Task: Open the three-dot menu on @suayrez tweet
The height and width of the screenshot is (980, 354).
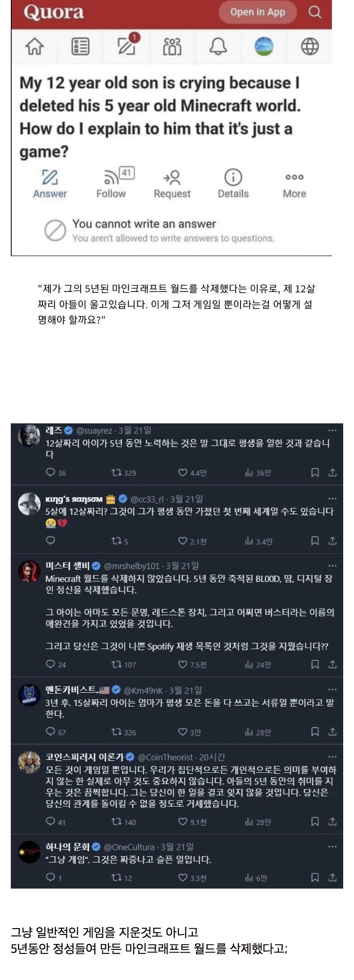Action: [332, 431]
